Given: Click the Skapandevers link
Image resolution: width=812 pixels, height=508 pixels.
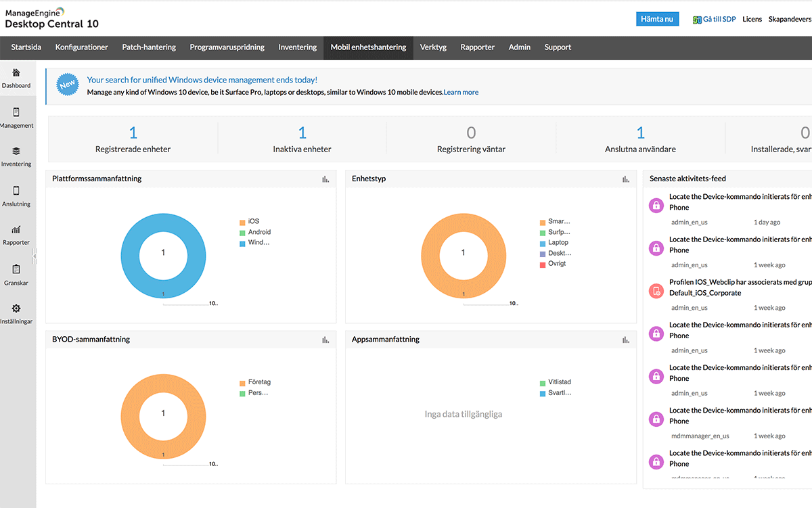Looking at the screenshot, I should pos(790,20).
